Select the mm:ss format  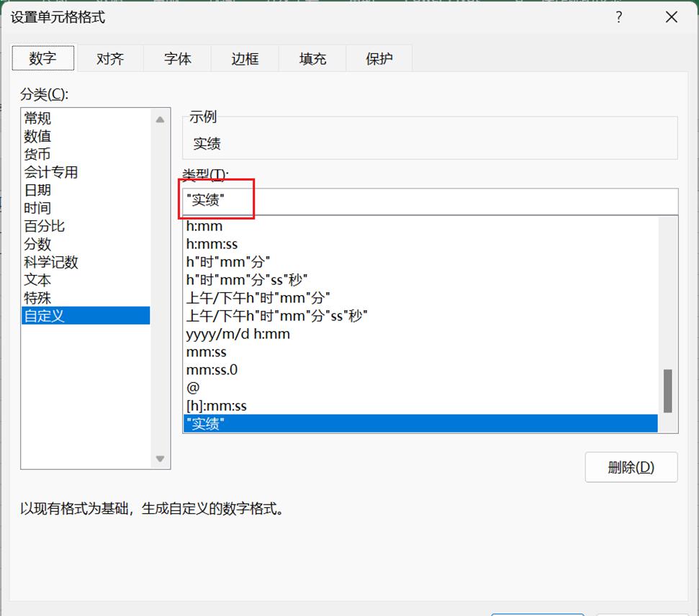click(420, 352)
